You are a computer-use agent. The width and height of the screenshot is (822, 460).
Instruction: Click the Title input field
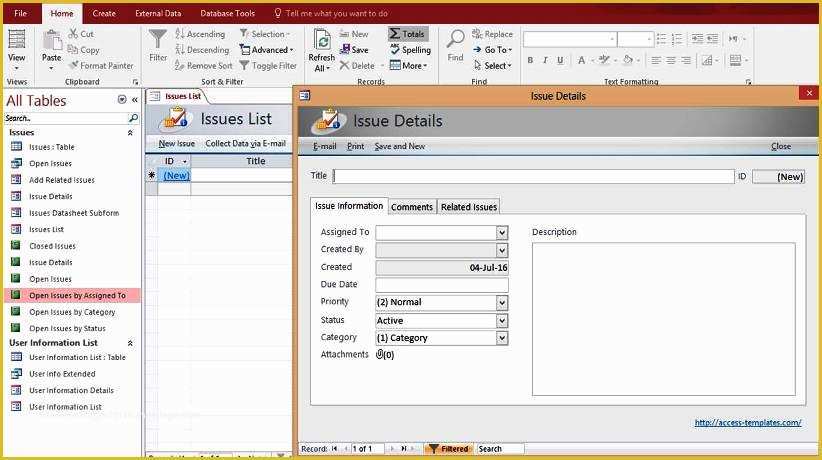click(x=533, y=176)
